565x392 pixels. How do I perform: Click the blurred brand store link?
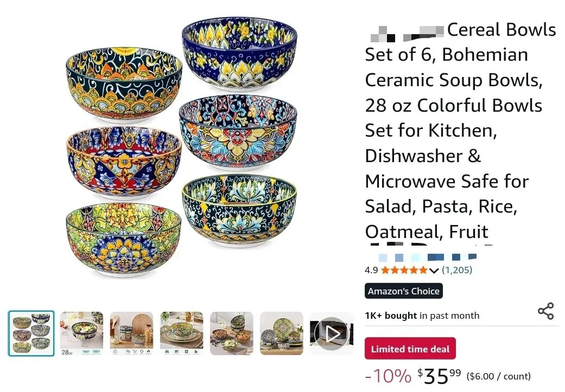click(428, 258)
